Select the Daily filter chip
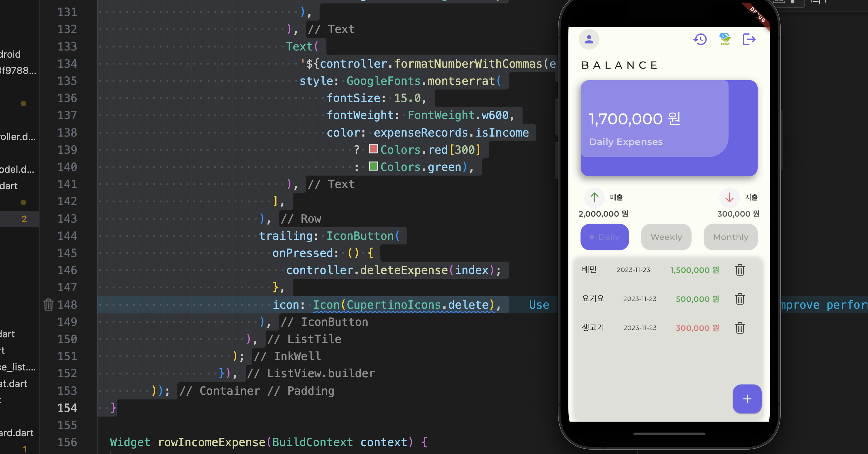The width and height of the screenshot is (868, 454). tap(605, 237)
